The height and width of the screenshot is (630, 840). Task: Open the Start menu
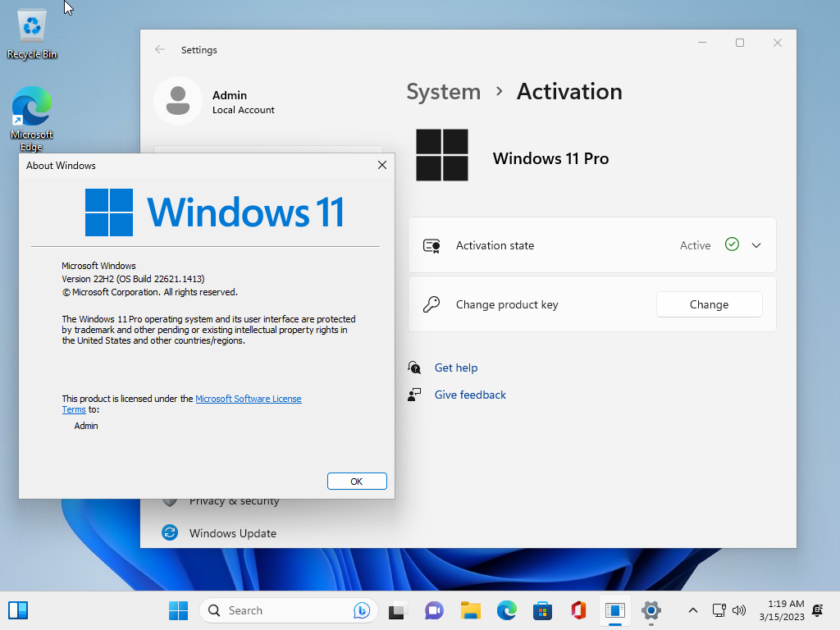point(178,610)
